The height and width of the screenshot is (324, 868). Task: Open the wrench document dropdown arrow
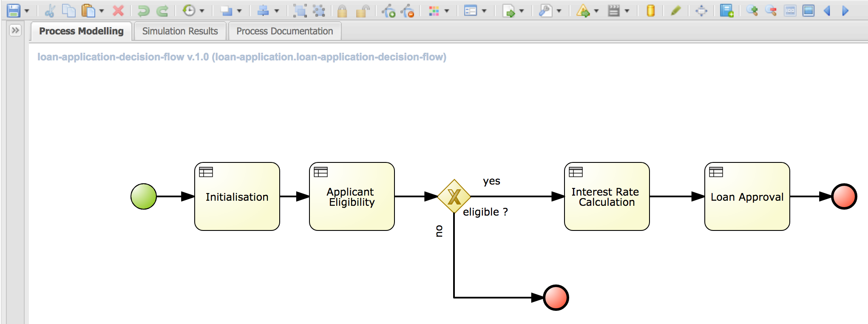click(559, 11)
